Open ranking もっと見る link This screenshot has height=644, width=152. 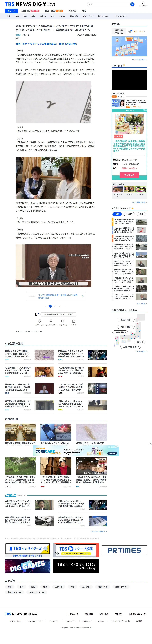click(x=142, y=304)
